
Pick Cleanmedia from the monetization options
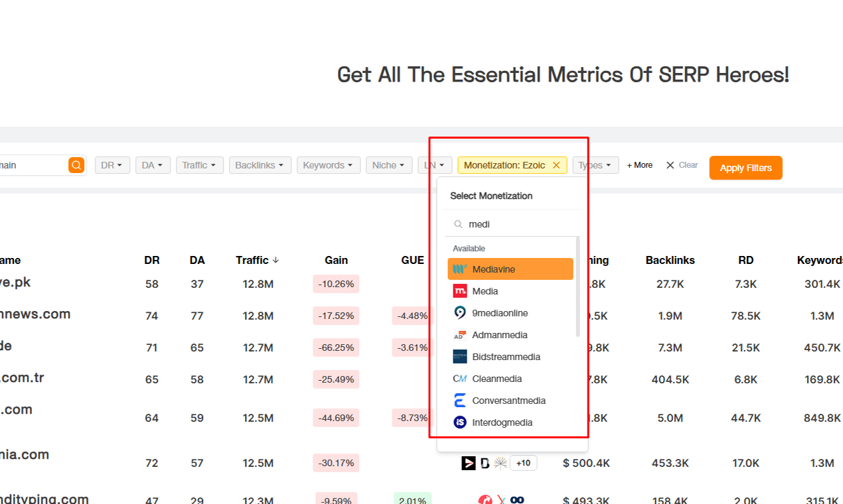click(x=510, y=379)
